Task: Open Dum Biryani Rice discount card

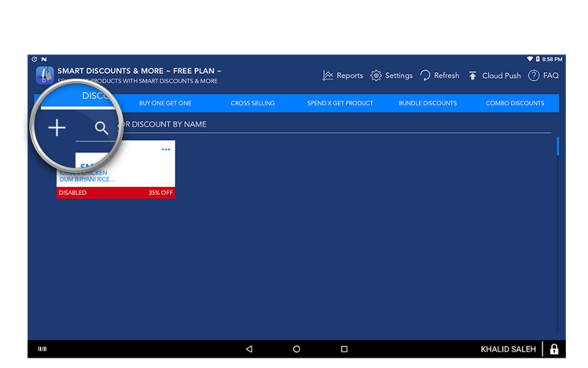Action: (115, 169)
